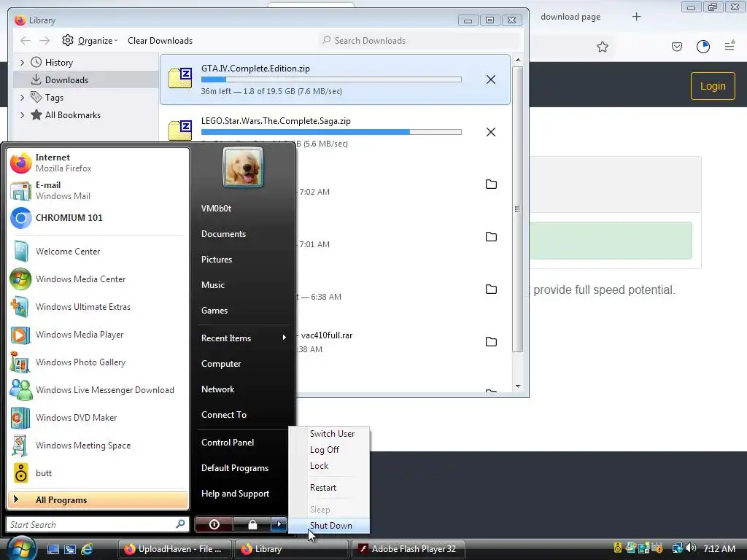Click Library downloads list vertical scrollbar

point(518,209)
